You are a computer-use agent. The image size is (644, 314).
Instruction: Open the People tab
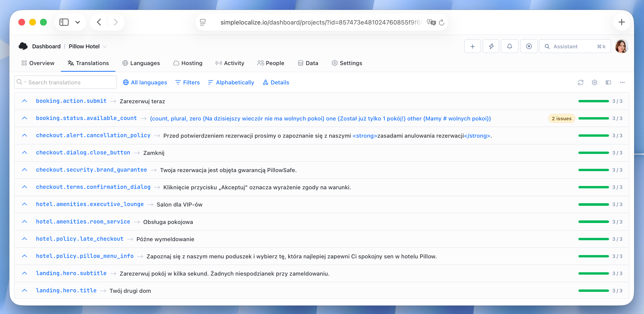point(271,63)
